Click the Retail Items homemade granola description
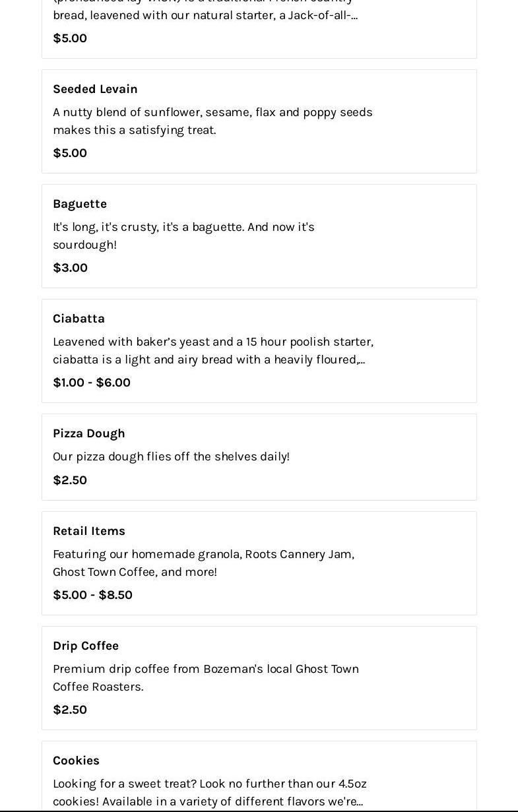The height and width of the screenshot is (812, 518). pyautogui.click(x=203, y=563)
